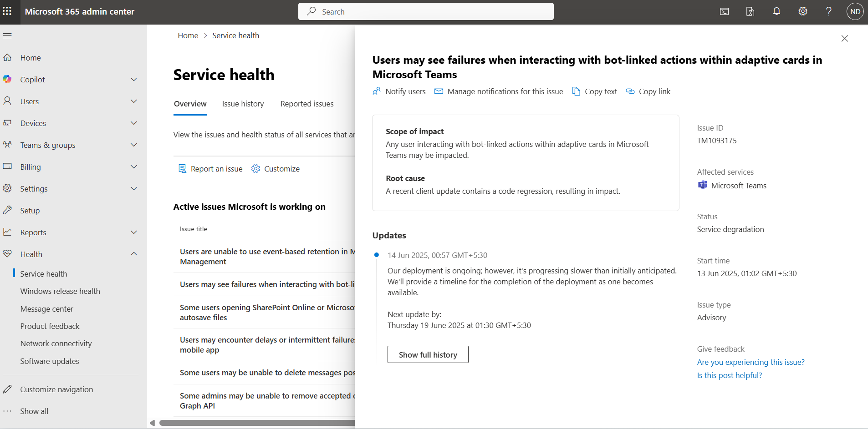Click 'Are you experiencing this issue?' link
The height and width of the screenshot is (429, 868).
[x=751, y=362]
